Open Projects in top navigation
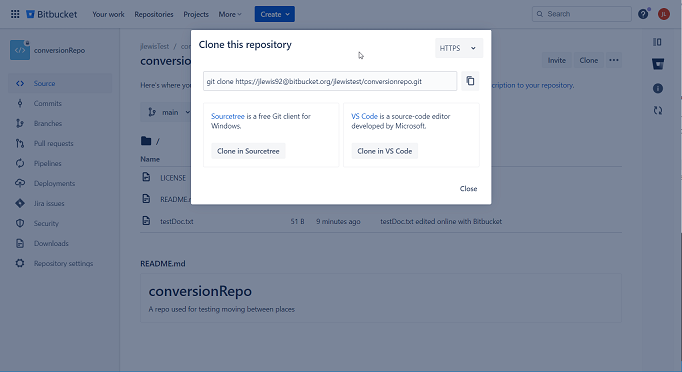 (196, 14)
